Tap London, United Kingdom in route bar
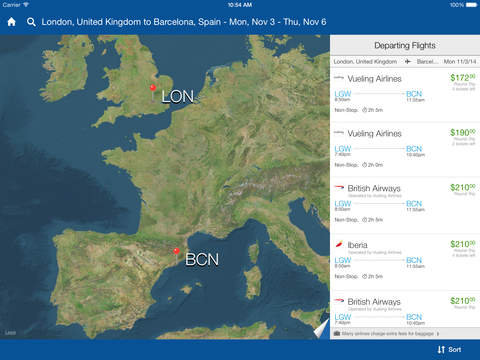This screenshot has width=480, height=360. click(365, 62)
